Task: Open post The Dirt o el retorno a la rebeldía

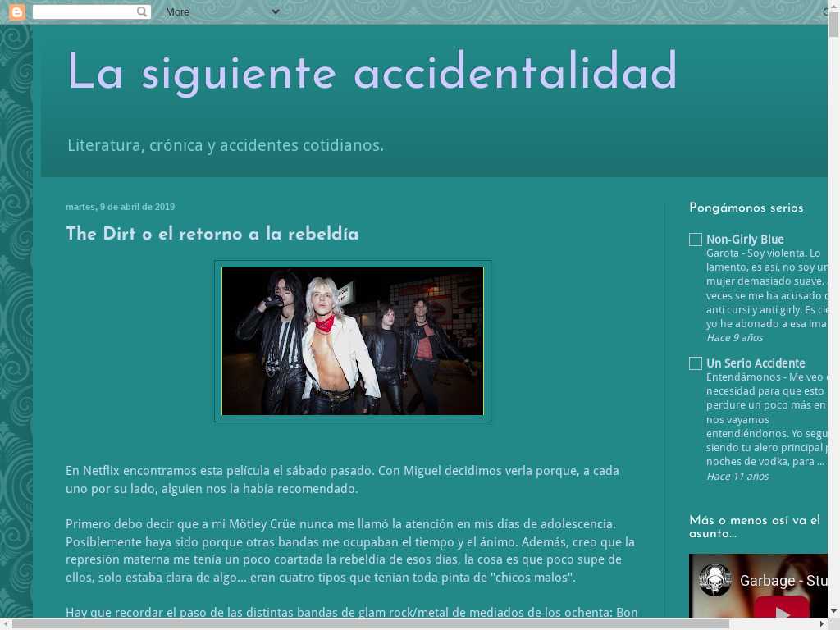Action: point(212,235)
